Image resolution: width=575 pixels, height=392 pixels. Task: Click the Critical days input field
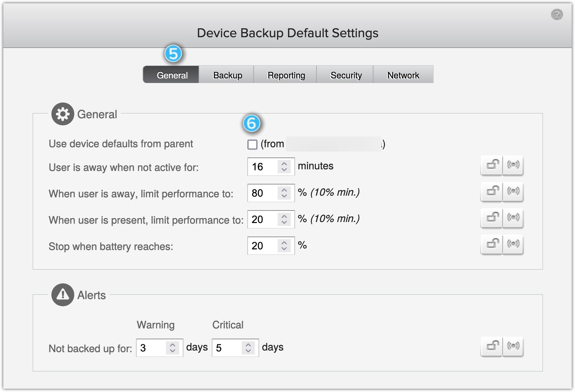(x=235, y=348)
